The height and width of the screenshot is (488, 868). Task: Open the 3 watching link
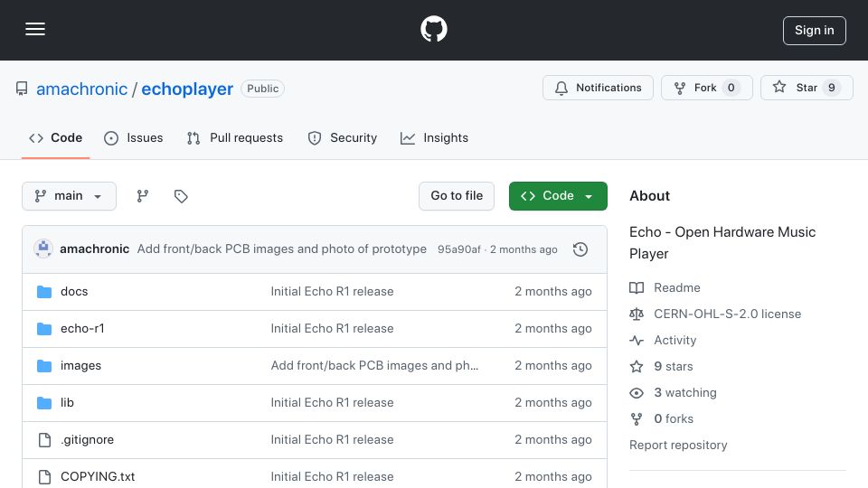point(685,393)
